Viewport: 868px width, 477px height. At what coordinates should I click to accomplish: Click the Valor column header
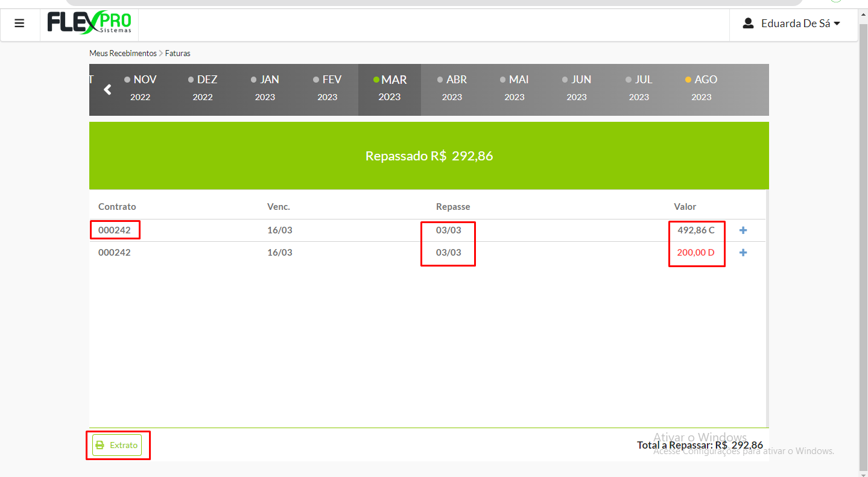pyautogui.click(x=685, y=206)
